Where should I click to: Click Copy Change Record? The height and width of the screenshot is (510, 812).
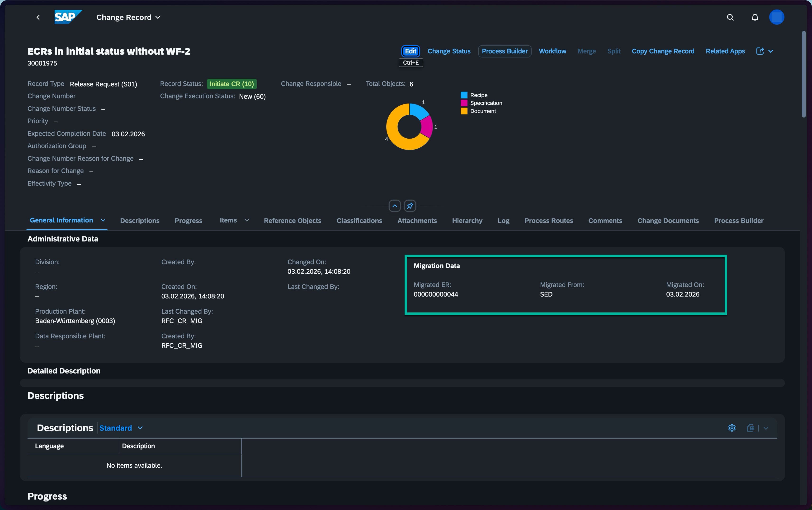(x=663, y=51)
